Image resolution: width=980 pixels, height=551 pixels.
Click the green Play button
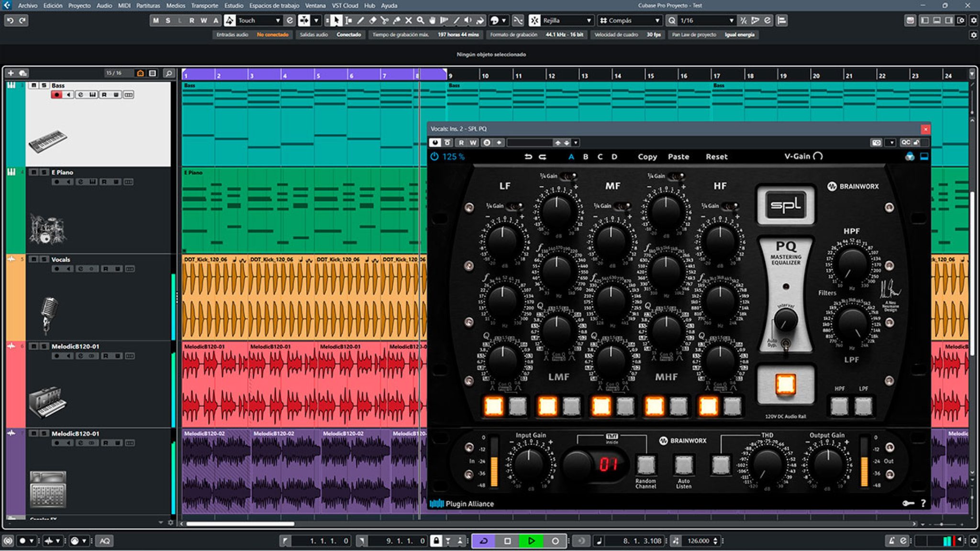coord(531,541)
